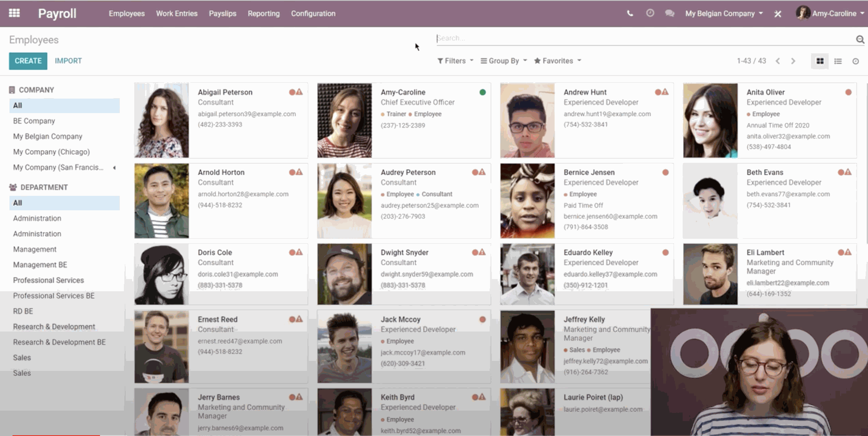Switch to activity view clock icon
868x436 pixels.
coord(855,61)
